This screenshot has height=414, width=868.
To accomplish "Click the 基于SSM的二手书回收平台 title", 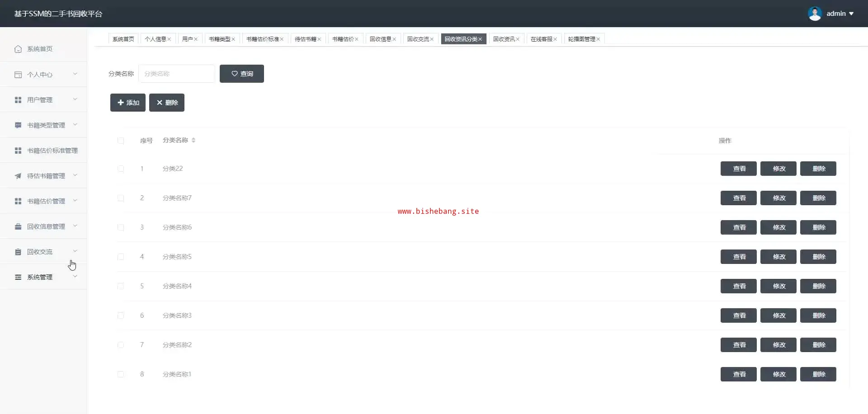I will (58, 14).
